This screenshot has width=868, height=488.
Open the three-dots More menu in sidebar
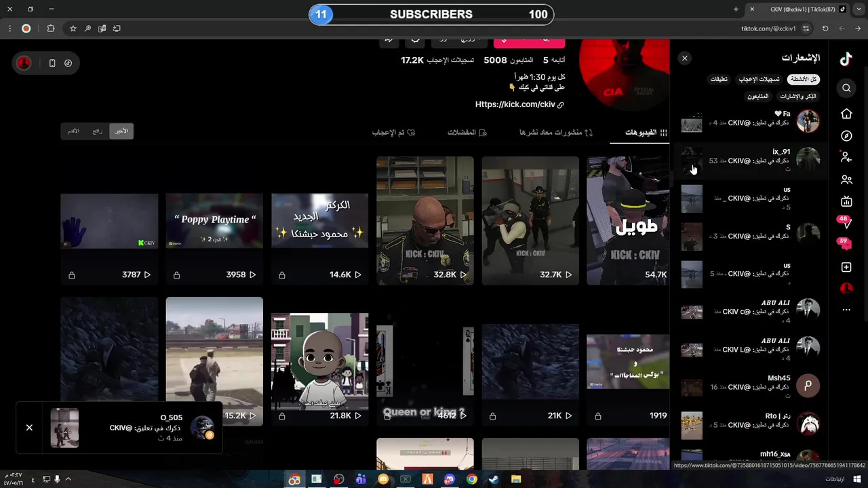[x=846, y=310]
